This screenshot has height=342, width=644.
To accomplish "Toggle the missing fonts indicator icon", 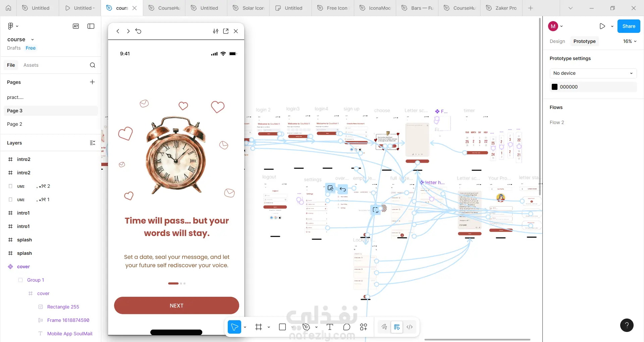I will 76,26.
